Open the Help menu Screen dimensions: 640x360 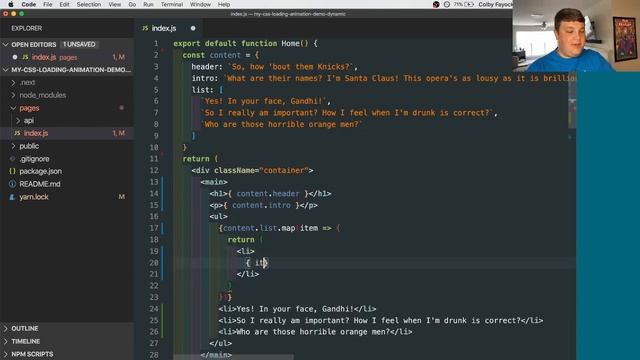click(x=224, y=4)
